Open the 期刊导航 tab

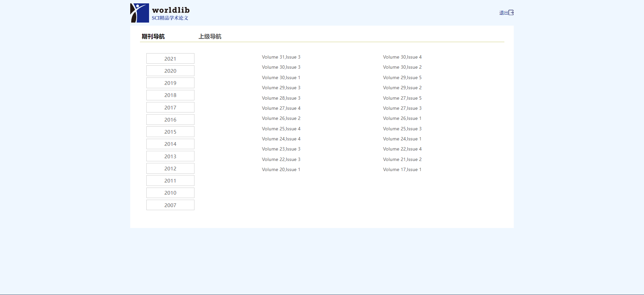pos(153,36)
